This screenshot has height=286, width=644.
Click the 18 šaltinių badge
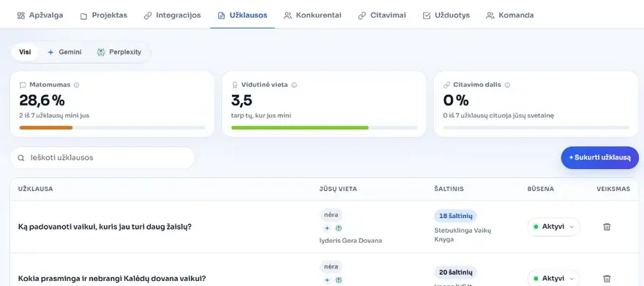coord(455,217)
